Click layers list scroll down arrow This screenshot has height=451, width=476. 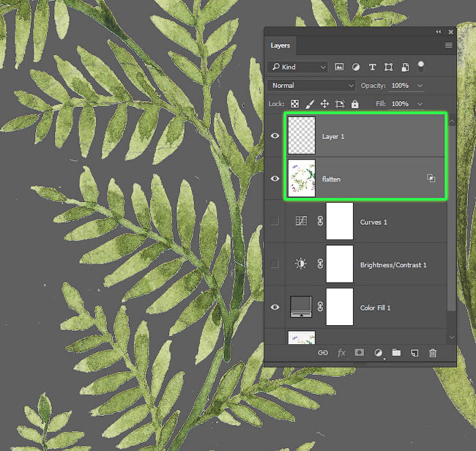point(452,338)
